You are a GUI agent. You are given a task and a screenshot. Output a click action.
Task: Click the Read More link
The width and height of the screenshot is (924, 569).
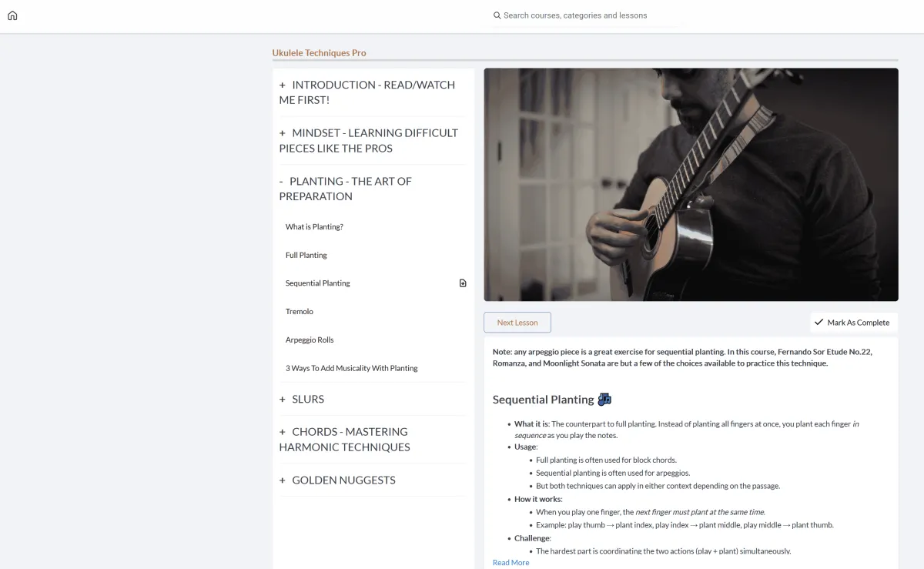[x=511, y=563]
